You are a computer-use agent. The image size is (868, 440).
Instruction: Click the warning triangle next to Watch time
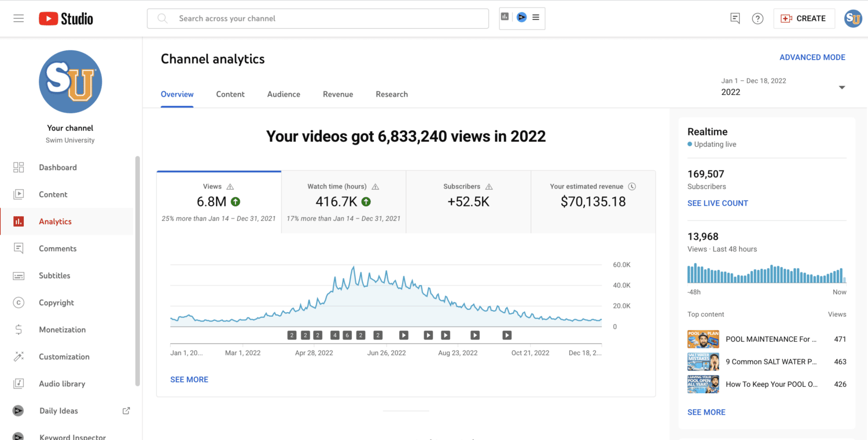click(375, 187)
